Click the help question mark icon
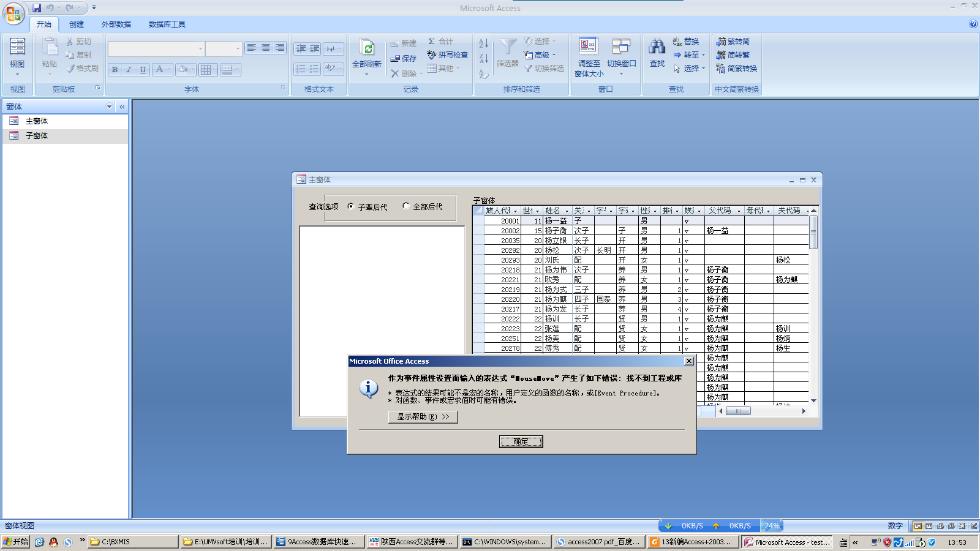The image size is (980, 551). 973,24
